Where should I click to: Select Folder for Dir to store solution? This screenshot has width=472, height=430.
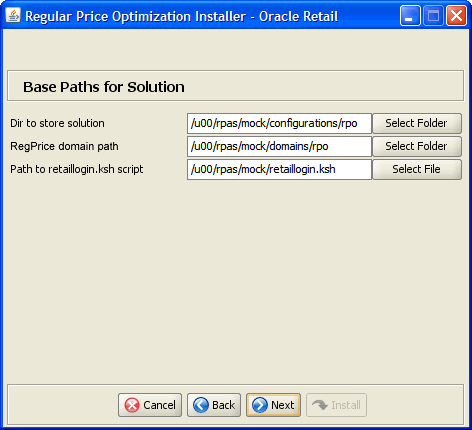pos(417,123)
